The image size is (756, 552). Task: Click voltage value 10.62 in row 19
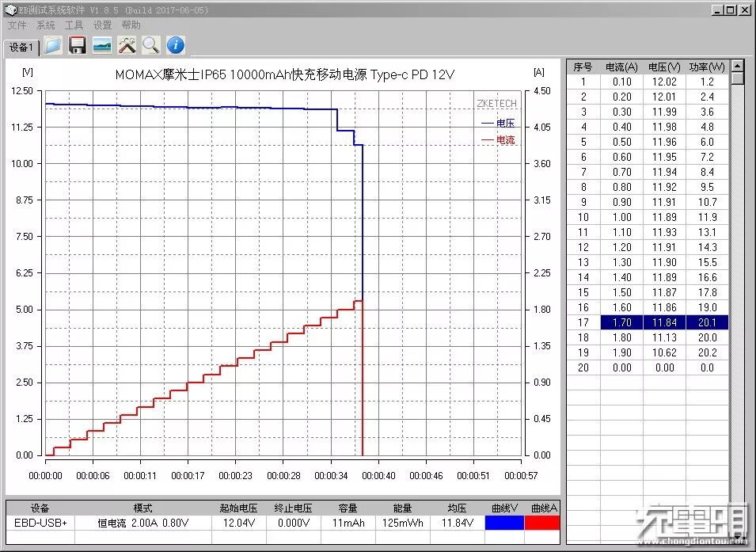click(664, 352)
